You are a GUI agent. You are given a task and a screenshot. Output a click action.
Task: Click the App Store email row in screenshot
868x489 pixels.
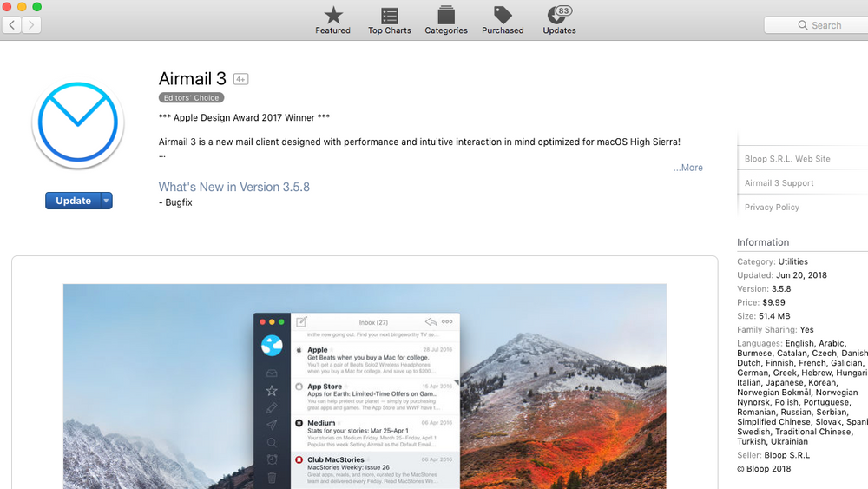pyautogui.click(x=375, y=397)
